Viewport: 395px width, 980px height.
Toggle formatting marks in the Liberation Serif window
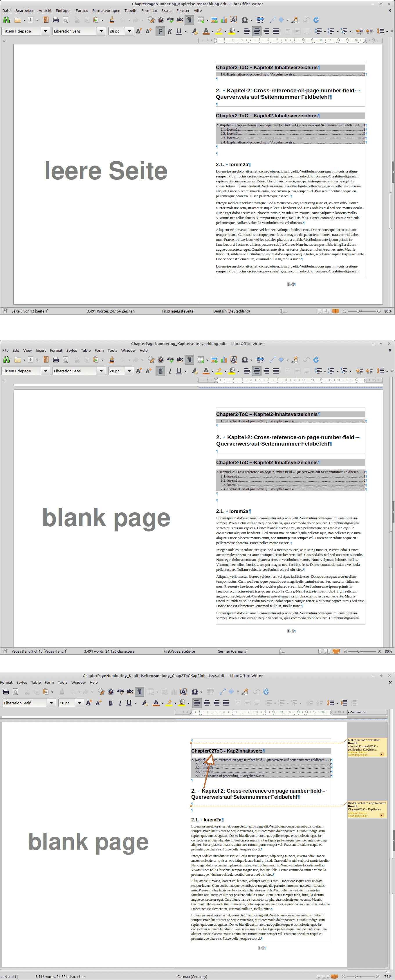tap(140, 692)
